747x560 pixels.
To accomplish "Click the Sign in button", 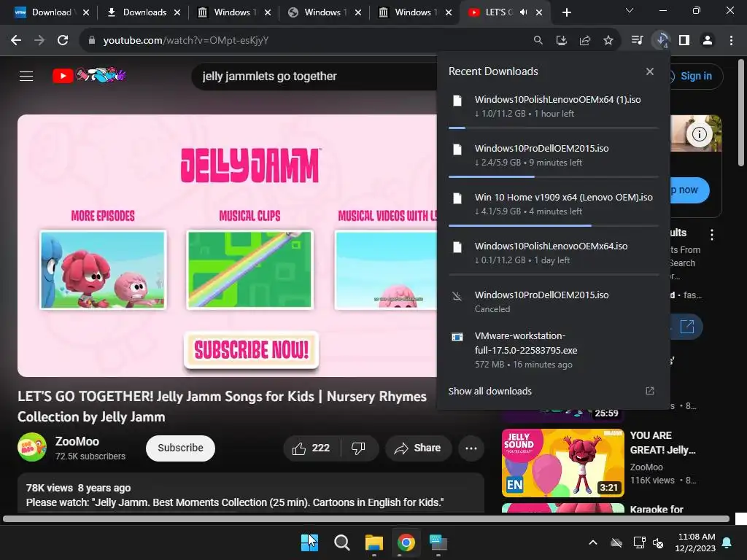I will (x=696, y=76).
